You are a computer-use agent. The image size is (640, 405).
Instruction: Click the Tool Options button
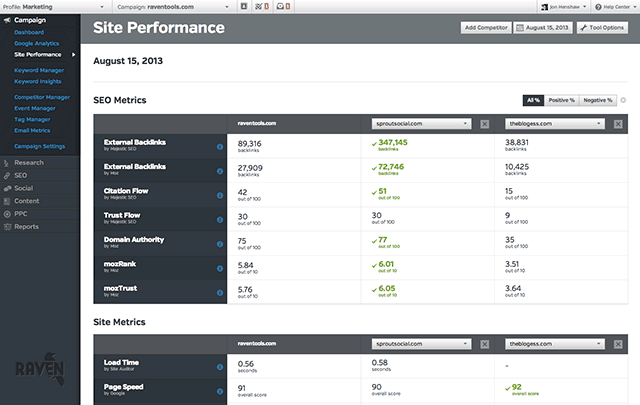pyautogui.click(x=602, y=28)
